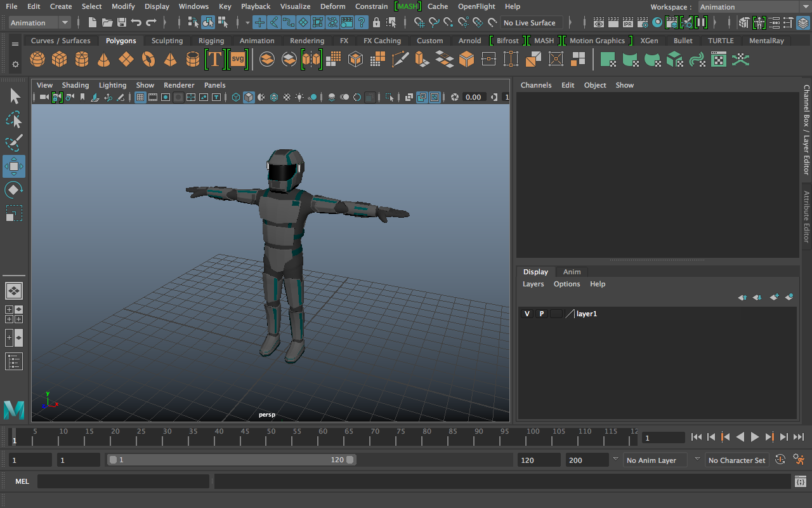Open the Constrain menu
The width and height of the screenshot is (812, 508).
coord(372,6)
